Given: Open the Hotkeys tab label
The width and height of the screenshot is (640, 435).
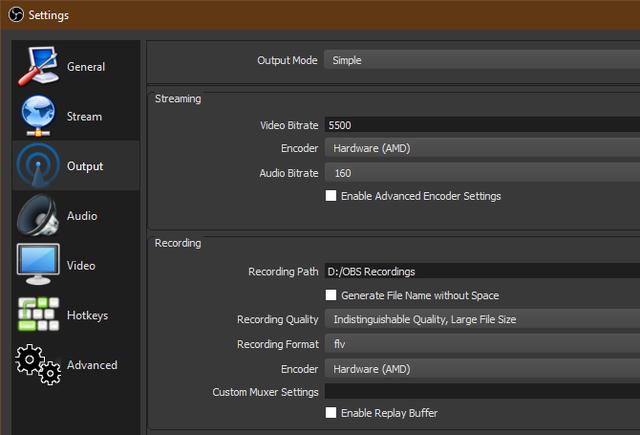Looking at the screenshot, I should 87,315.
